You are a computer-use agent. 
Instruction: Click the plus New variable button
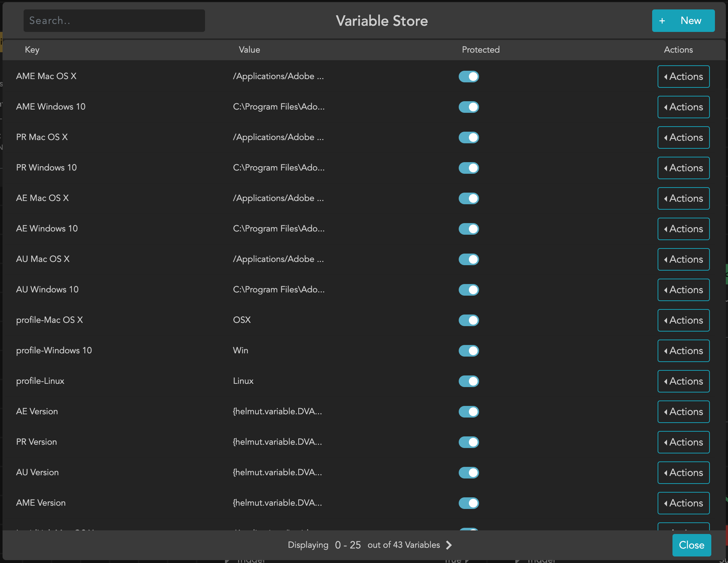[x=683, y=21]
